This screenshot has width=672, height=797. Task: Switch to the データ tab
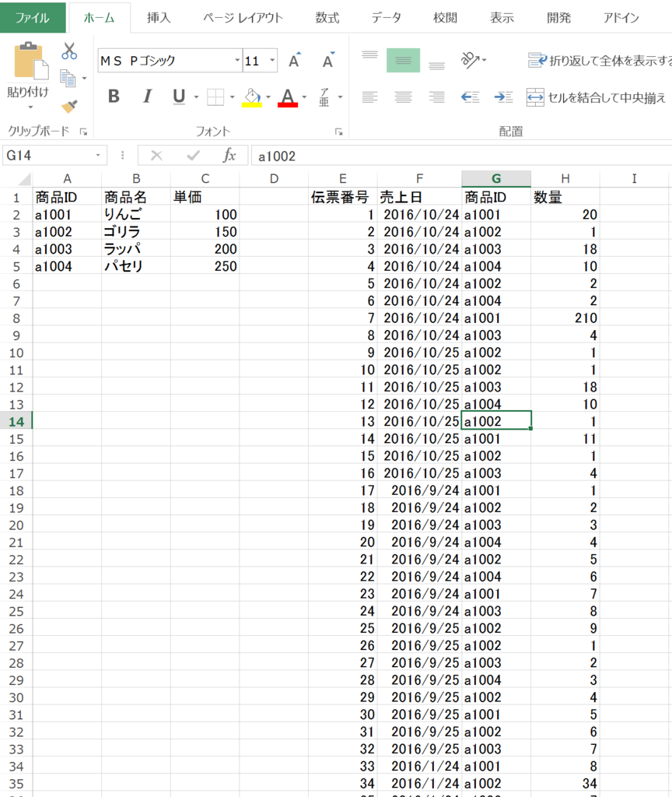click(386, 18)
